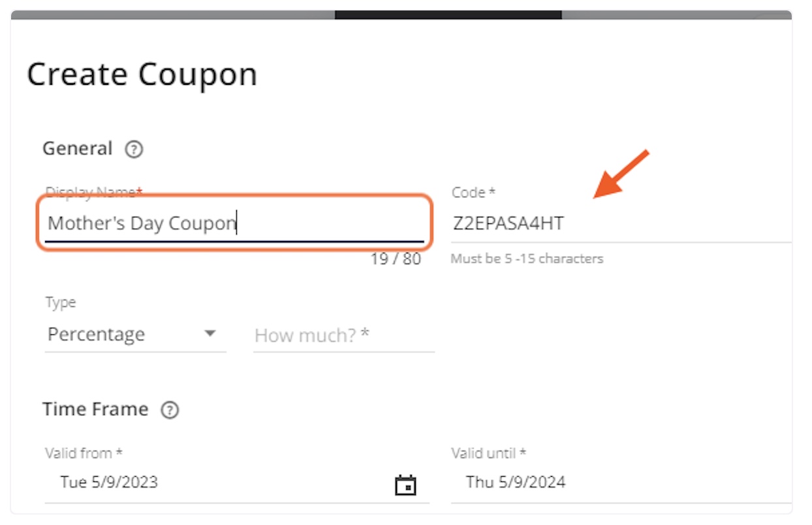Click the 'Must be 5 -15 characters' hint
This screenshot has height=525, width=812.
[527, 259]
